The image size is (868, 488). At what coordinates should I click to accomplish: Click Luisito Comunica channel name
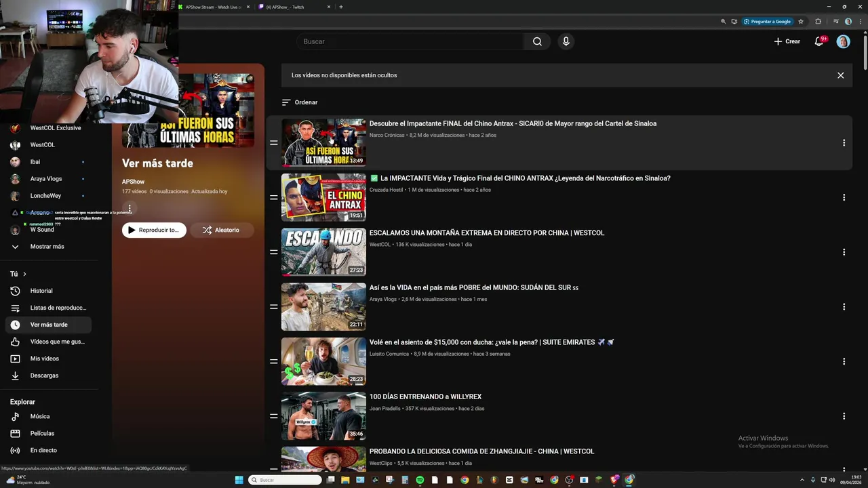(389, 354)
